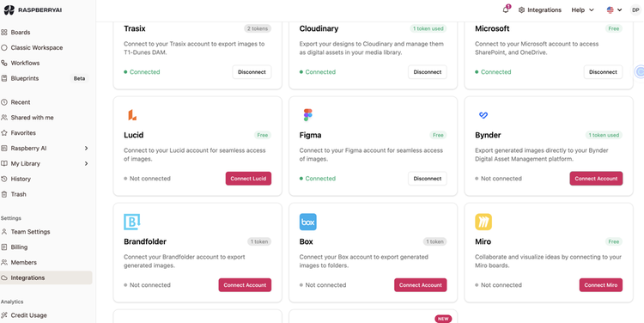Expand the Raspberry AI sidebar chevron
Image resolution: width=644 pixels, height=323 pixels.
tap(86, 148)
